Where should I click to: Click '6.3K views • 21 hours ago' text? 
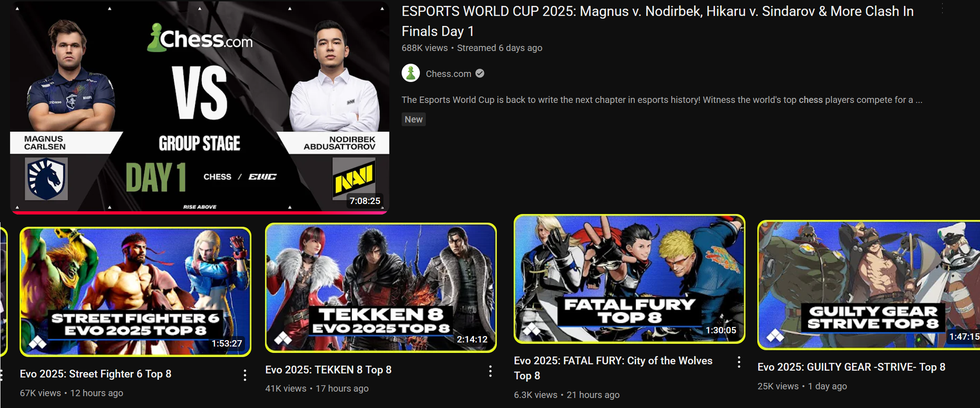[x=567, y=395]
